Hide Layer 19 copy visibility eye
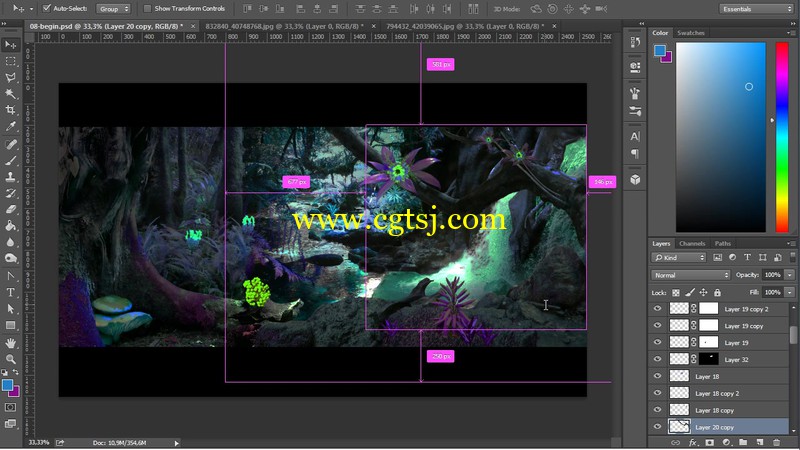The image size is (800, 450). pos(657,326)
